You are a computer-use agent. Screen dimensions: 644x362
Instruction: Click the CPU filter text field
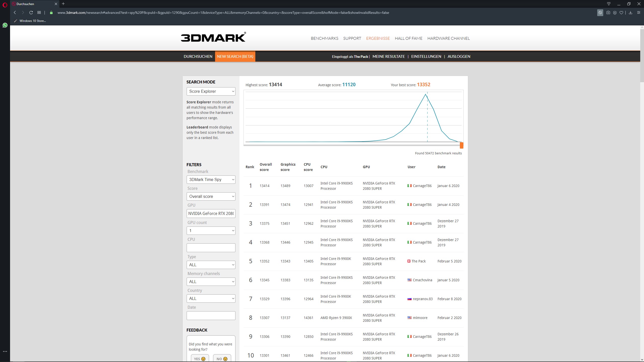(x=211, y=248)
